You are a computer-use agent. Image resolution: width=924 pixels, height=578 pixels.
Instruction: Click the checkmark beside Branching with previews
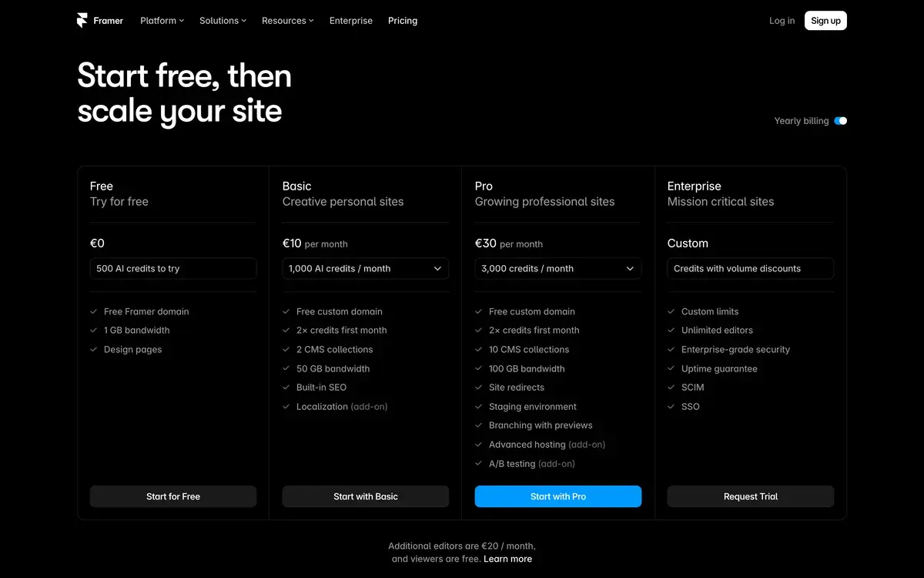coord(479,425)
